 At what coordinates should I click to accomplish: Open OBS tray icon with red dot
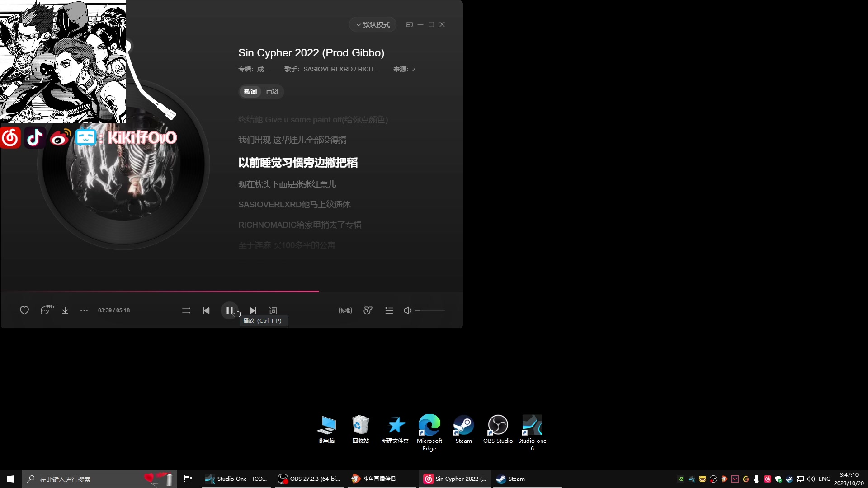[713, 479]
